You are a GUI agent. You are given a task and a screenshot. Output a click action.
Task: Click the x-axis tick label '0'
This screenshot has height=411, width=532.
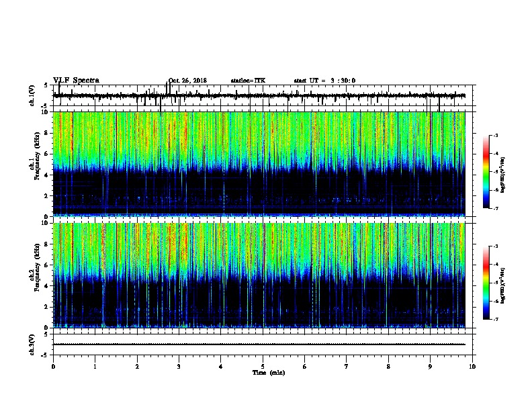click(53, 367)
